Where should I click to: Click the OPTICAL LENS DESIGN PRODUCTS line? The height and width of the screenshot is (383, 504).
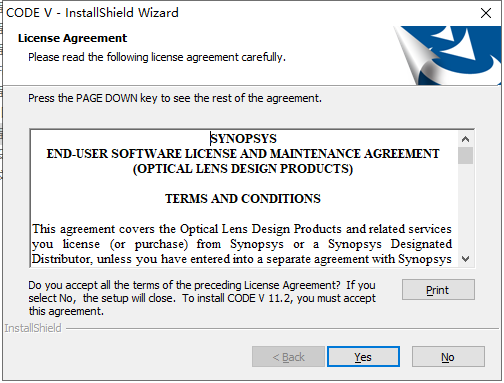click(x=243, y=169)
